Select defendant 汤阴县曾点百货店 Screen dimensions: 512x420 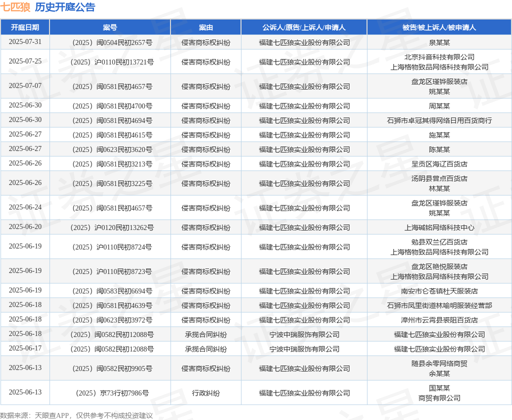pos(439,178)
